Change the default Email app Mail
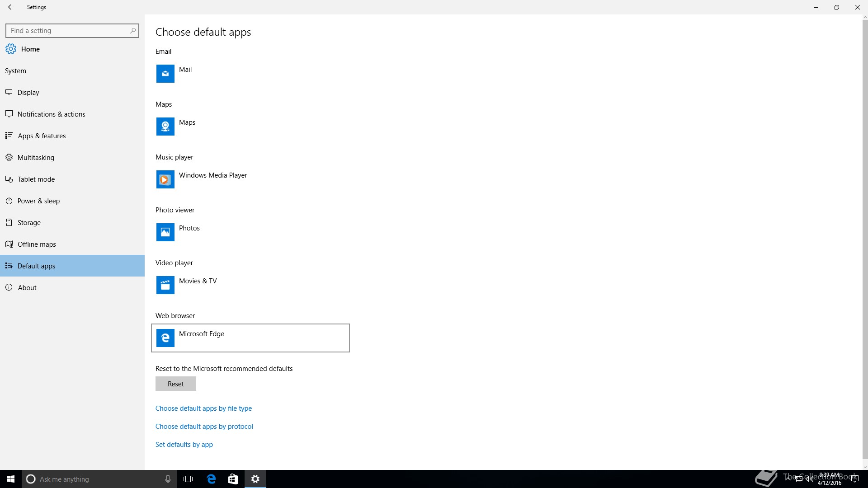 tap(250, 74)
